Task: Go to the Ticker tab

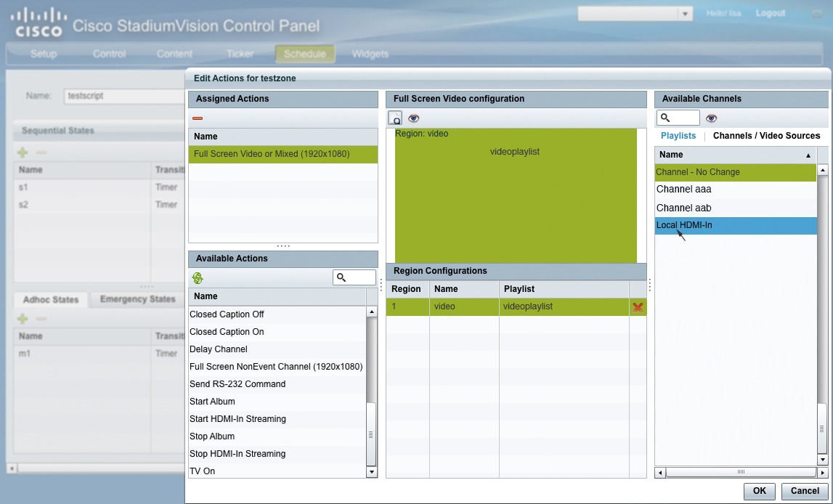Action: (x=240, y=54)
